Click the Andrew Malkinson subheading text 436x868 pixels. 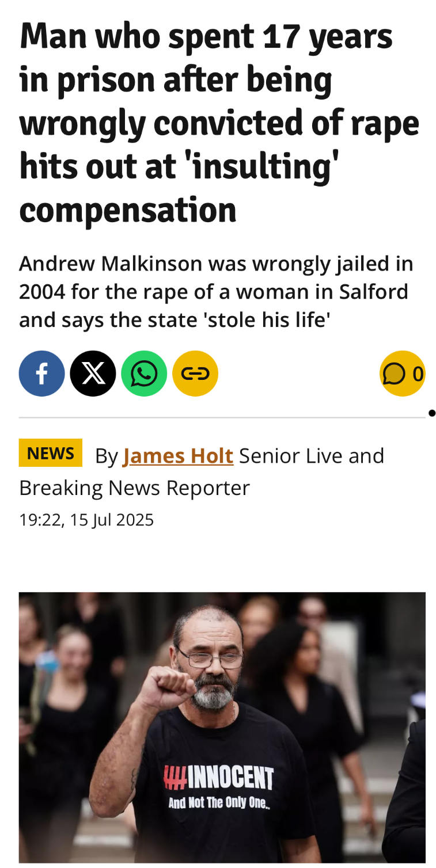[216, 291]
